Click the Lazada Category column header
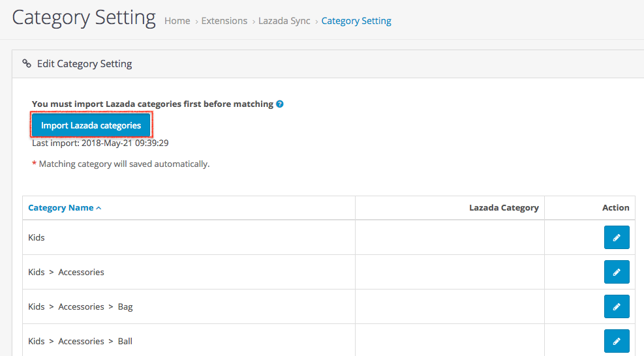Screen dimensions: 644x356 [x=504, y=208]
